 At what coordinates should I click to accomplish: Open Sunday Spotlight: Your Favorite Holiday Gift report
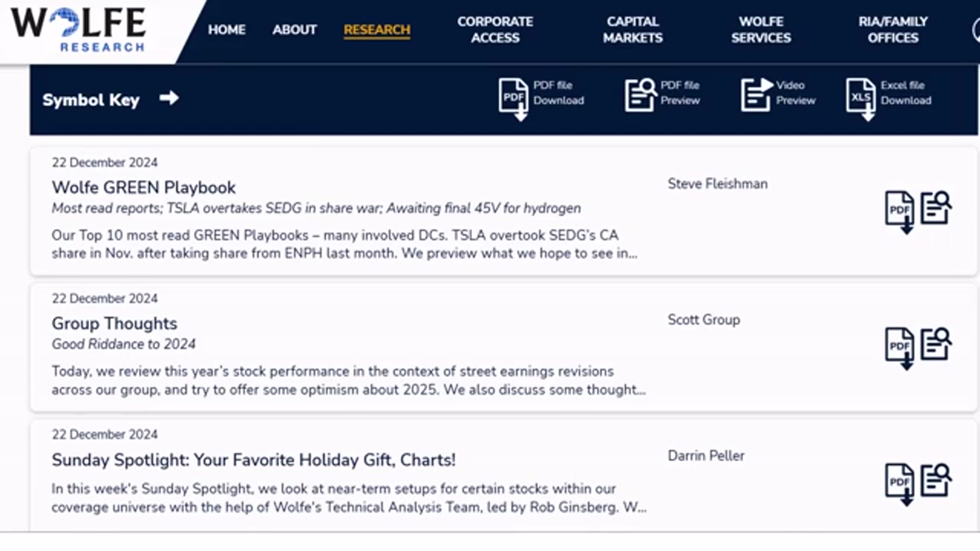[x=253, y=460]
